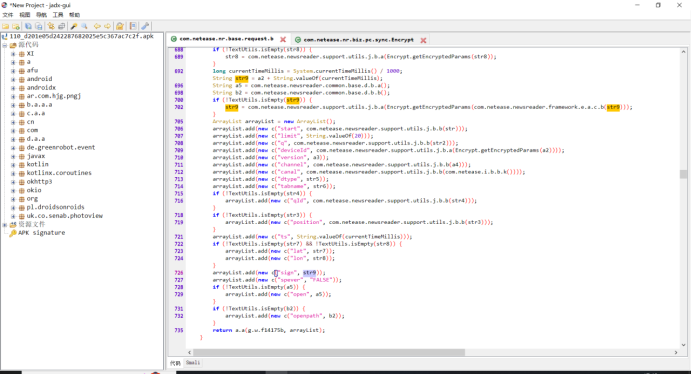Click the 资源文件 folder icon in tree

[x=13, y=224]
